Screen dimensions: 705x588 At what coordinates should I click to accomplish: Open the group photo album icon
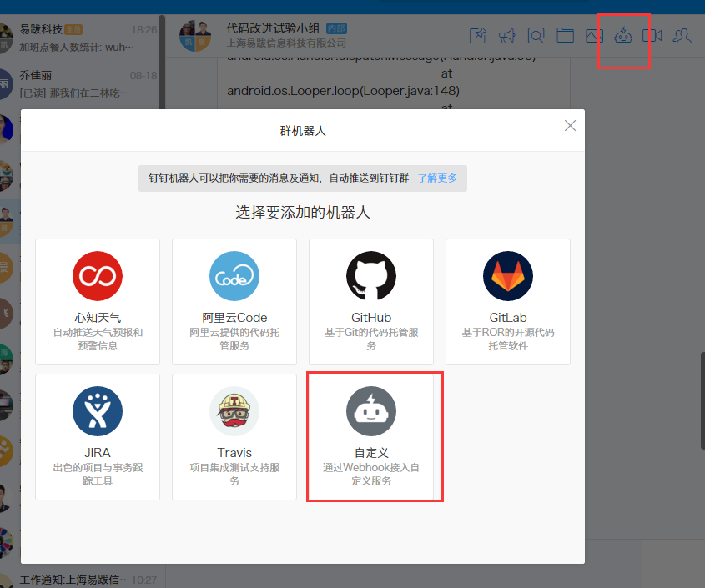[594, 36]
